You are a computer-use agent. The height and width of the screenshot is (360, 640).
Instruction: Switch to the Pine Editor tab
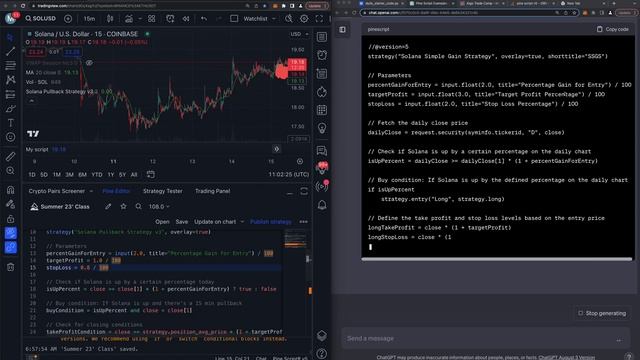pos(116,191)
